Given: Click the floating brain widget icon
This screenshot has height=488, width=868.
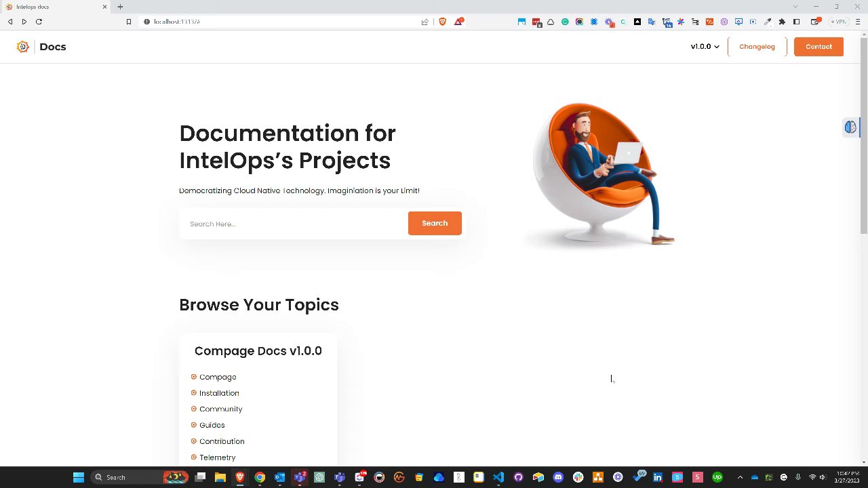Looking at the screenshot, I should (850, 127).
